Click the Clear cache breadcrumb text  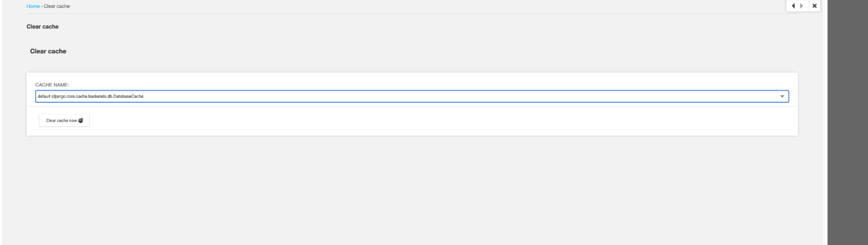click(57, 6)
